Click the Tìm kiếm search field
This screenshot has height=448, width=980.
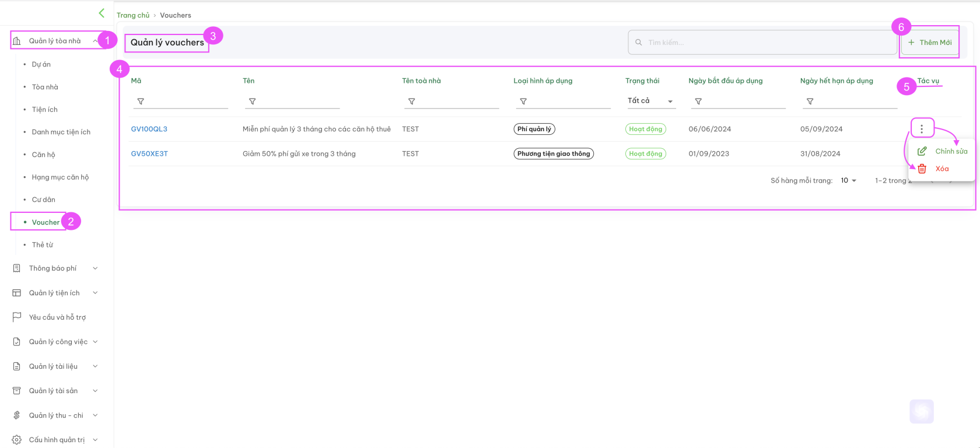pos(762,43)
